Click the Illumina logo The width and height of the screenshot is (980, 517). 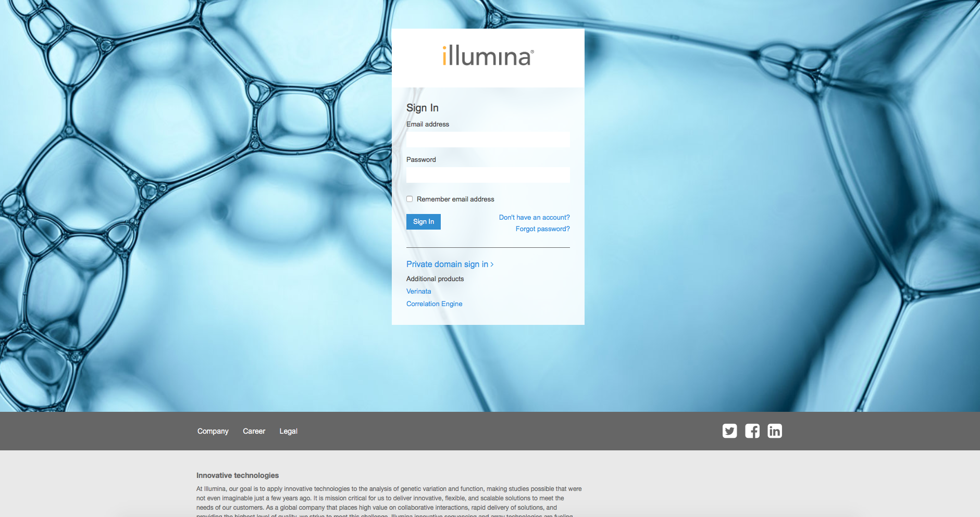[x=488, y=56]
